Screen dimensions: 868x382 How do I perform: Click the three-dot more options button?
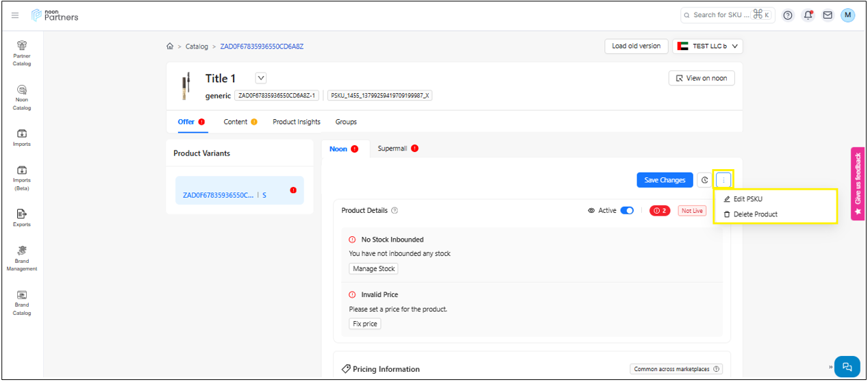point(723,180)
